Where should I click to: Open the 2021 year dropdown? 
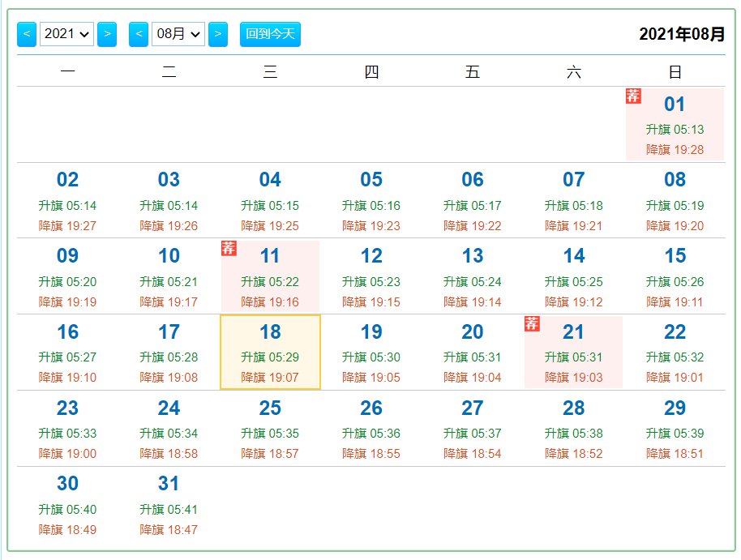point(66,34)
